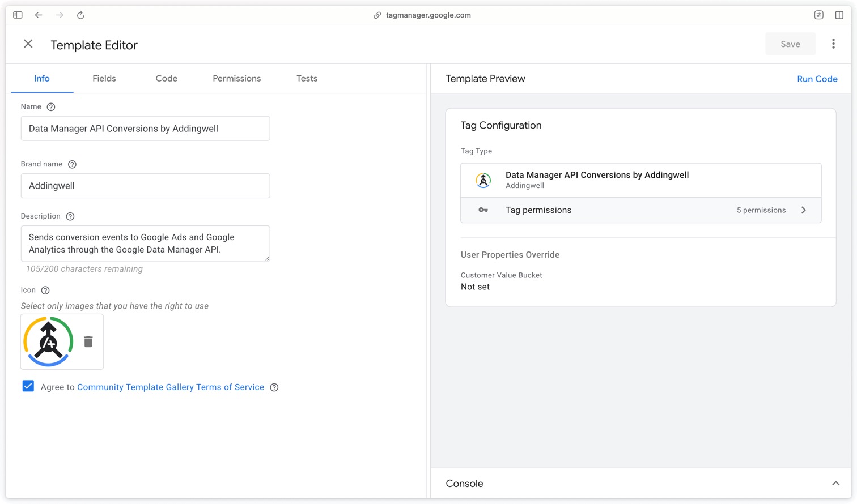Click the Customer Value Bucket 'Not set' value
Image resolution: width=857 pixels, height=504 pixels.
[475, 287]
